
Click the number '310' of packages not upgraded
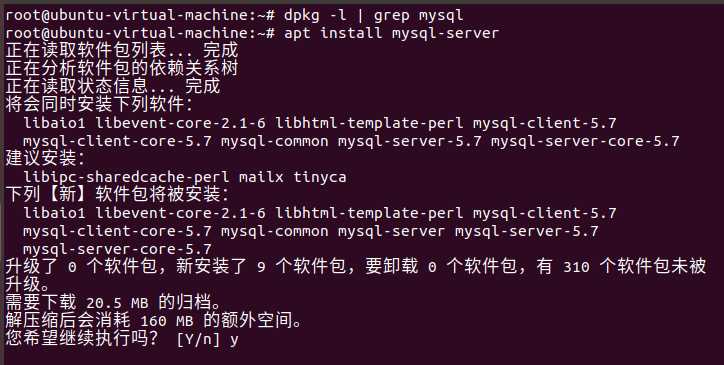(576, 267)
